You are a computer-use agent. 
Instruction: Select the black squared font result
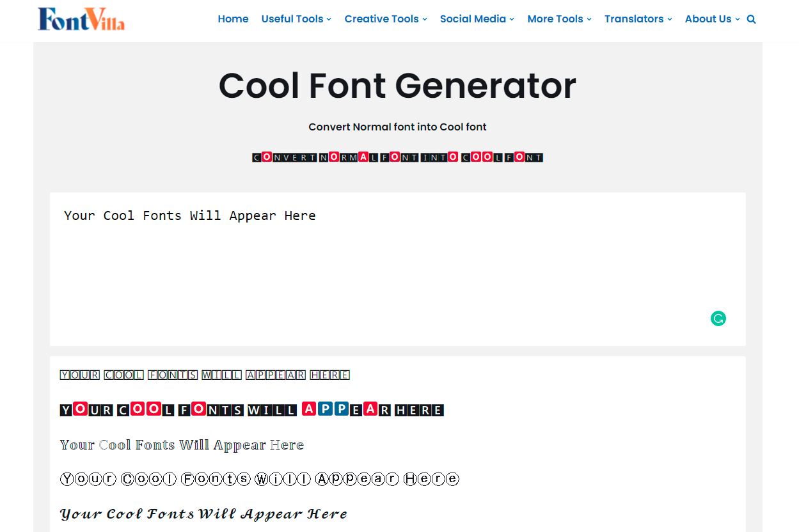tap(251, 409)
